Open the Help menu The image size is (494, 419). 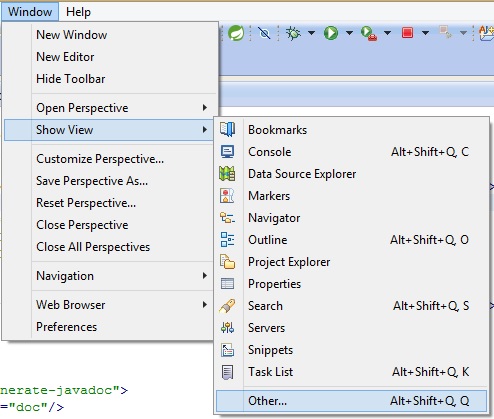pos(78,12)
